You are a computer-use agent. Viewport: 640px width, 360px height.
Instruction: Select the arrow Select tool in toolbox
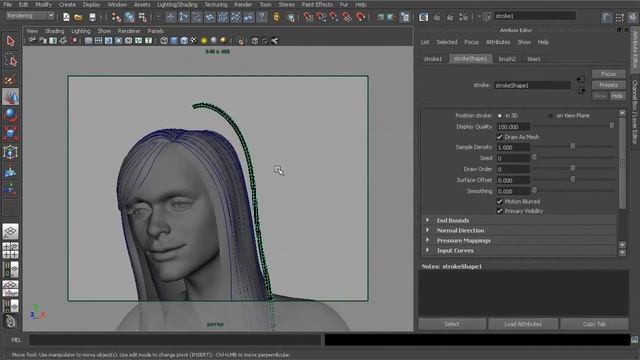pos(11,41)
